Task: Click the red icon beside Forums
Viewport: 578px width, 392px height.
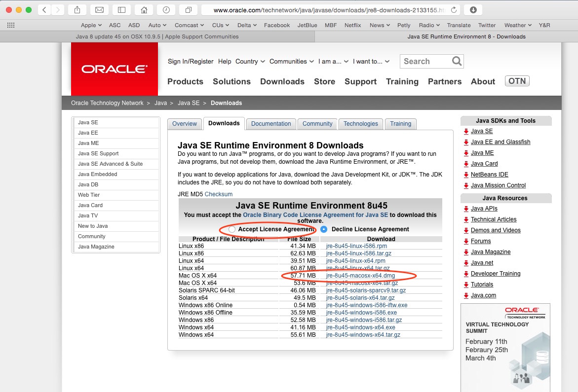Action: (466, 242)
